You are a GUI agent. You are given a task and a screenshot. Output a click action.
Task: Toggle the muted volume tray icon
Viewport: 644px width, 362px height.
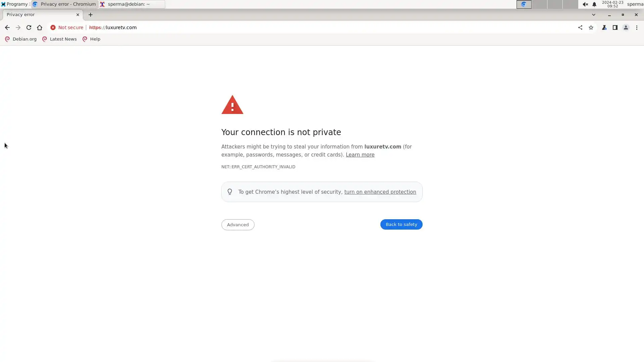pyautogui.click(x=585, y=4)
